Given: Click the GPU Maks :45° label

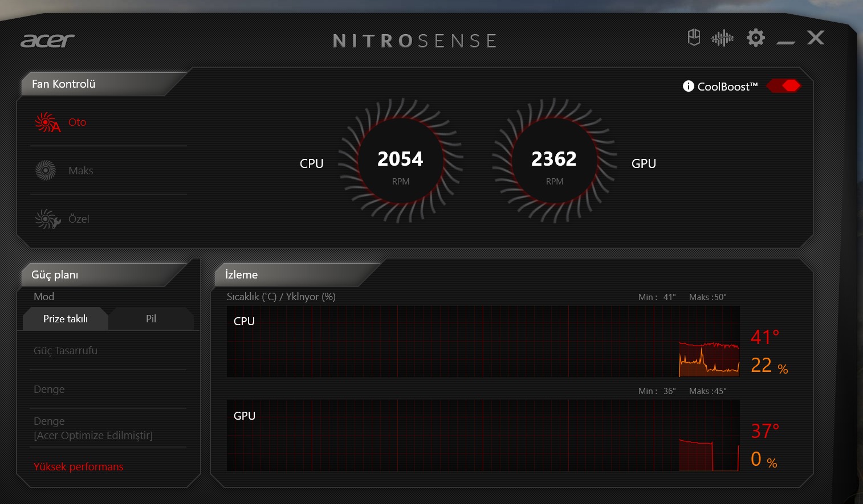Looking at the screenshot, I should click(707, 391).
